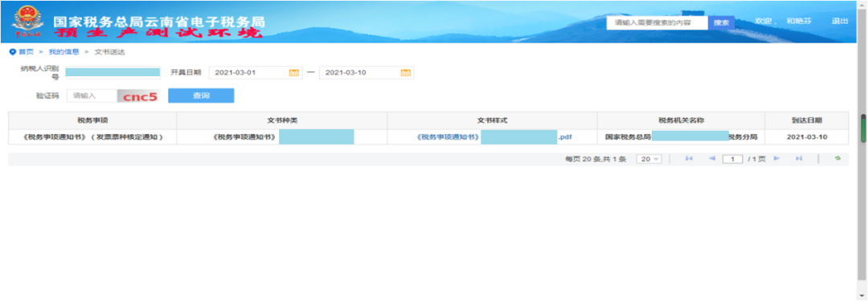Click the page number input box
Image resolution: width=868 pixels, height=301 pixels.
[x=733, y=160]
